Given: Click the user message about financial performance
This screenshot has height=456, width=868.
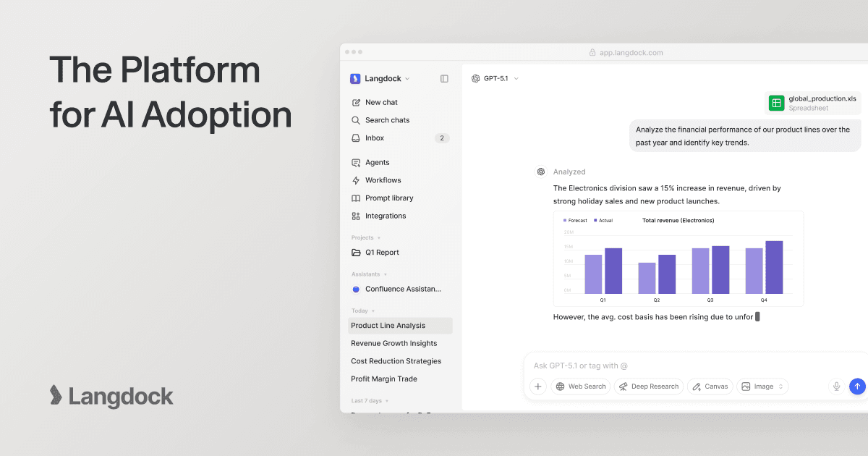Looking at the screenshot, I should coord(745,136).
